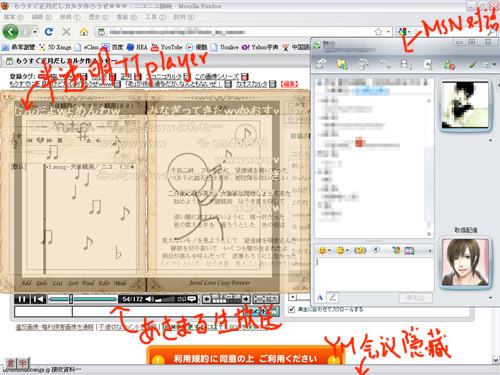
Task: Open the 3D Xanga bookmark
Action: [x=55, y=47]
